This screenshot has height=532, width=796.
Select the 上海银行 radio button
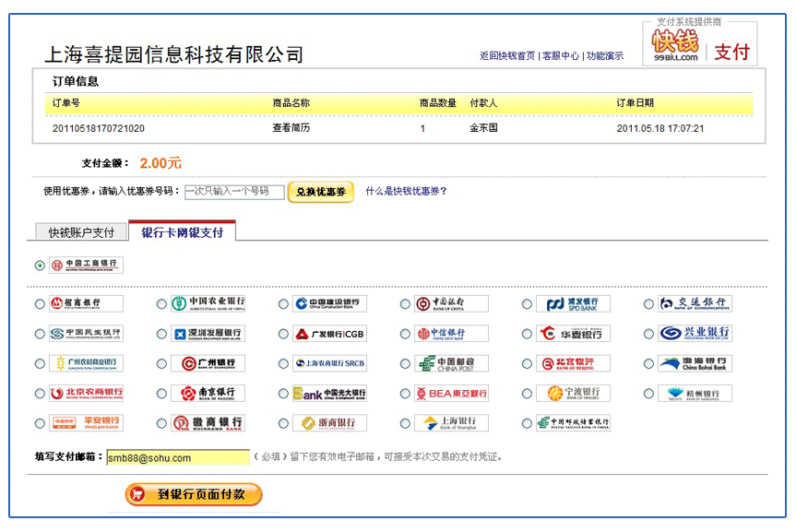coord(405,424)
